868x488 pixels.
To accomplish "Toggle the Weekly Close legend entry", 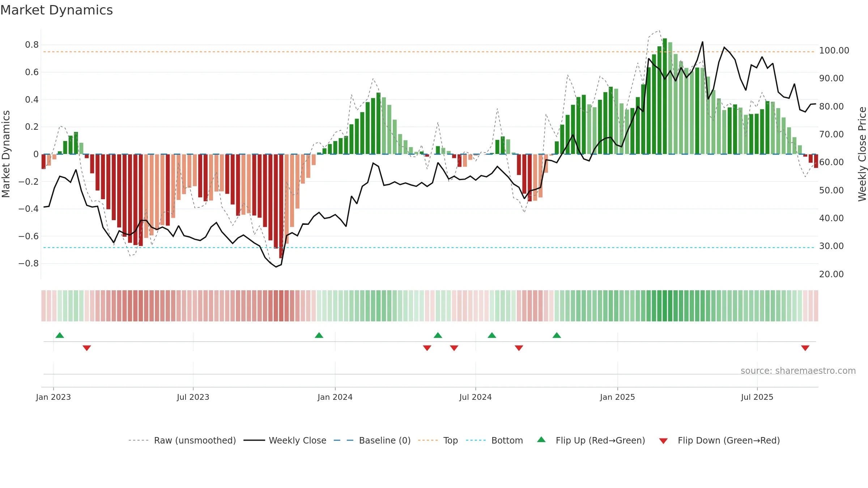I will 285,440.
